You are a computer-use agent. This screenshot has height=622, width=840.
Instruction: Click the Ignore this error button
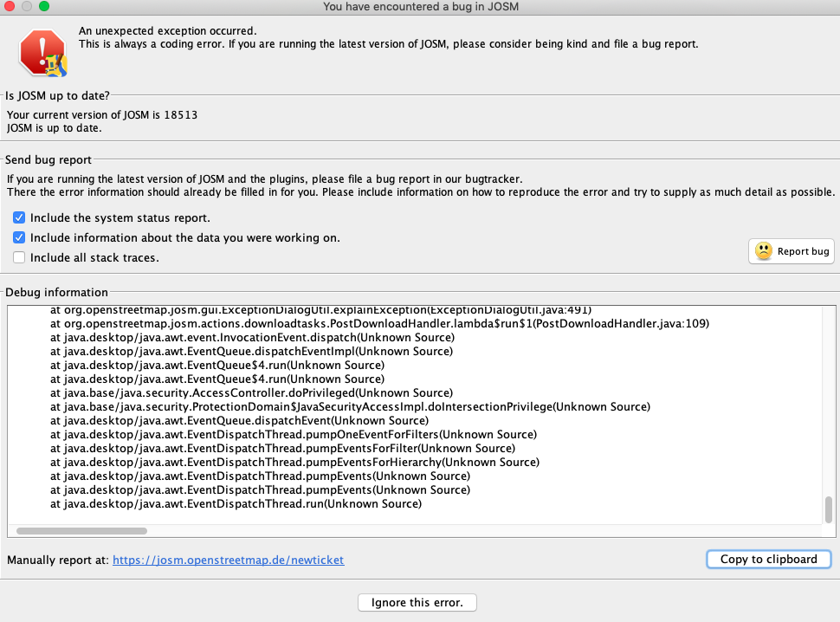(x=417, y=602)
